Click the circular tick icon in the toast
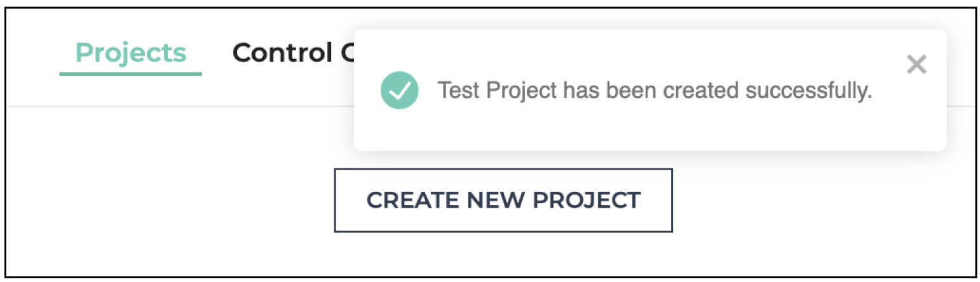This screenshot has width=980, height=282. (x=399, y=90)
